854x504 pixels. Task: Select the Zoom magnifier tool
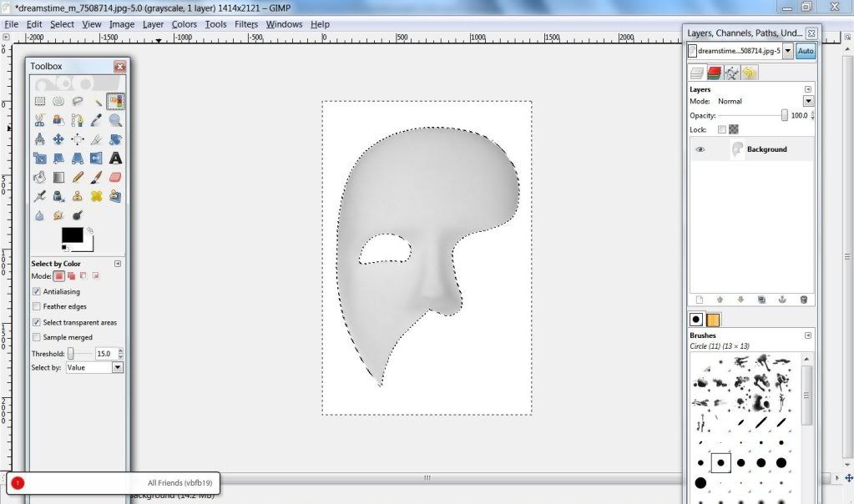pos(115,120)
